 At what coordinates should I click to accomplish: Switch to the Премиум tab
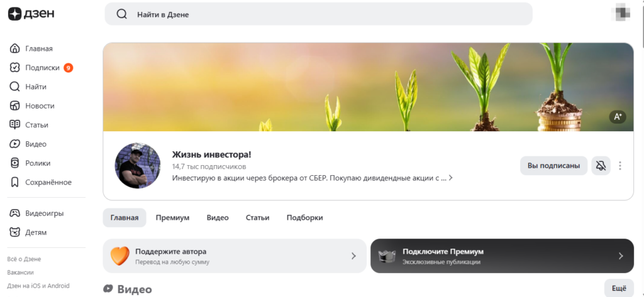(x=172, y=217)
